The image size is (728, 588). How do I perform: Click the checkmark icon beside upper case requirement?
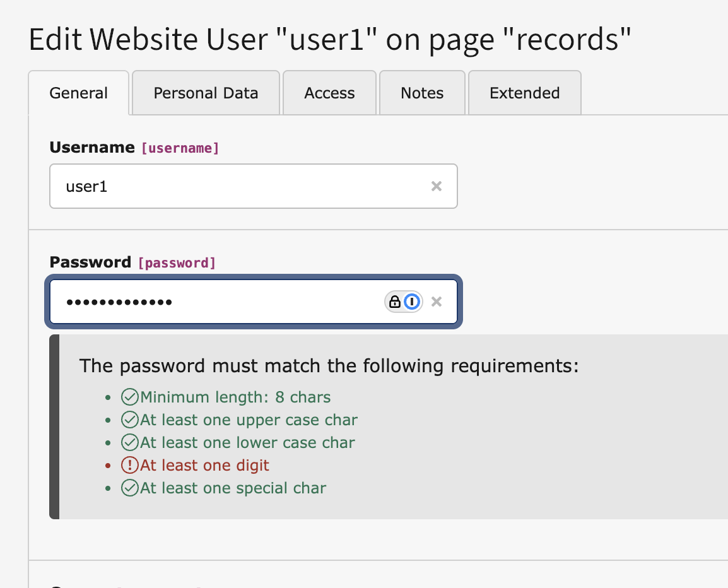point(130,420)
